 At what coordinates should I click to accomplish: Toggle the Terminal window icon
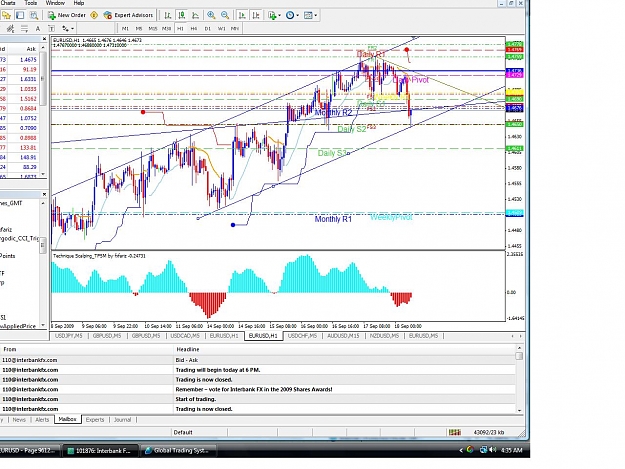[20, 15]
